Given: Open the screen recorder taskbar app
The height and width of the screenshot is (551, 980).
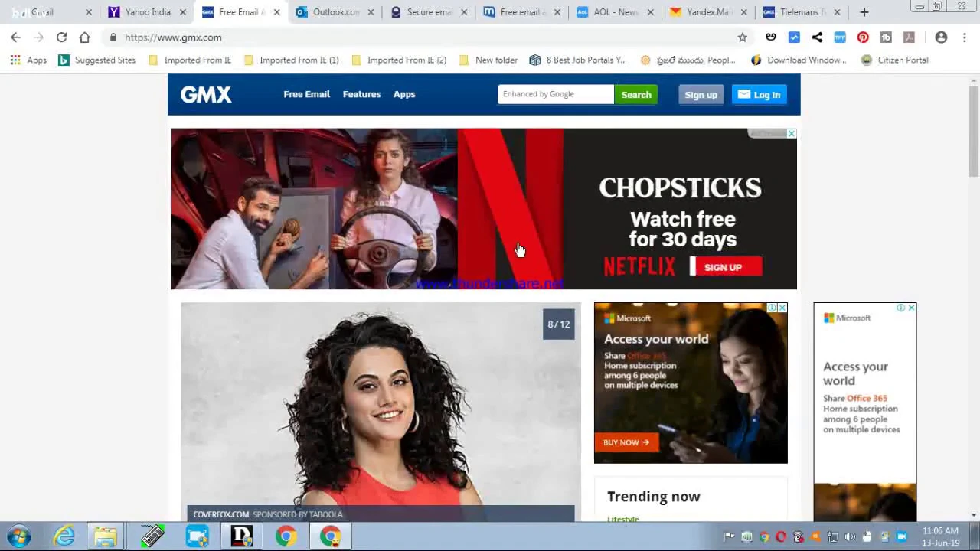Looking at the screenshot, I should (x=197, y=536).
